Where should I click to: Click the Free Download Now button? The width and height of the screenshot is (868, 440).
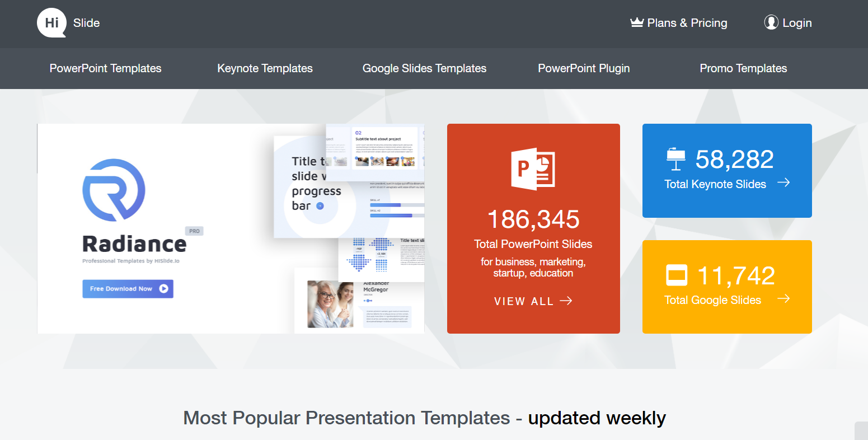(x=128, y=289)
